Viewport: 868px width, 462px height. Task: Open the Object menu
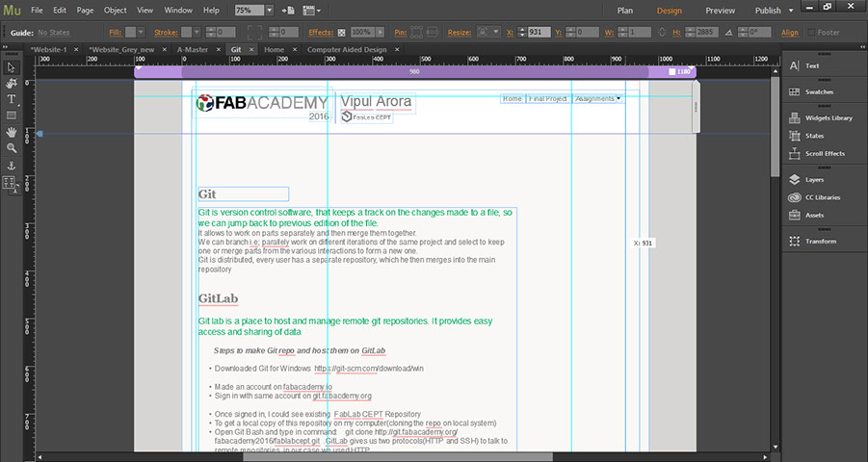click(x=115, y=10)
